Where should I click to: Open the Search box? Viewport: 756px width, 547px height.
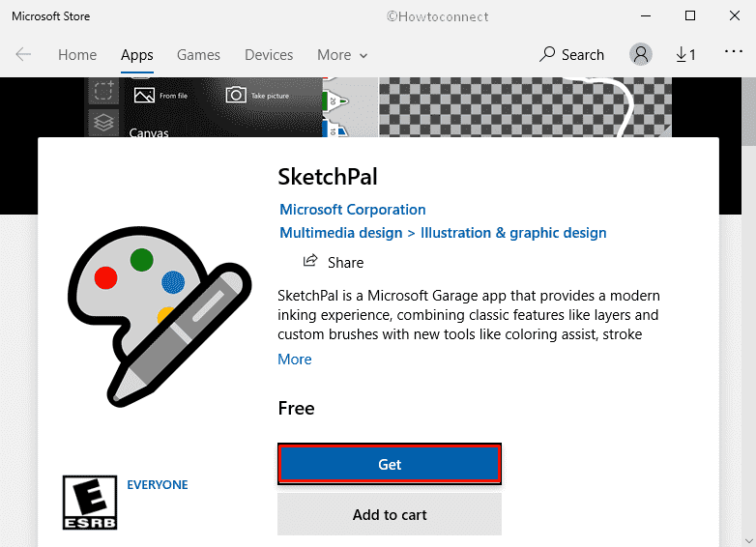coord(571,55)
